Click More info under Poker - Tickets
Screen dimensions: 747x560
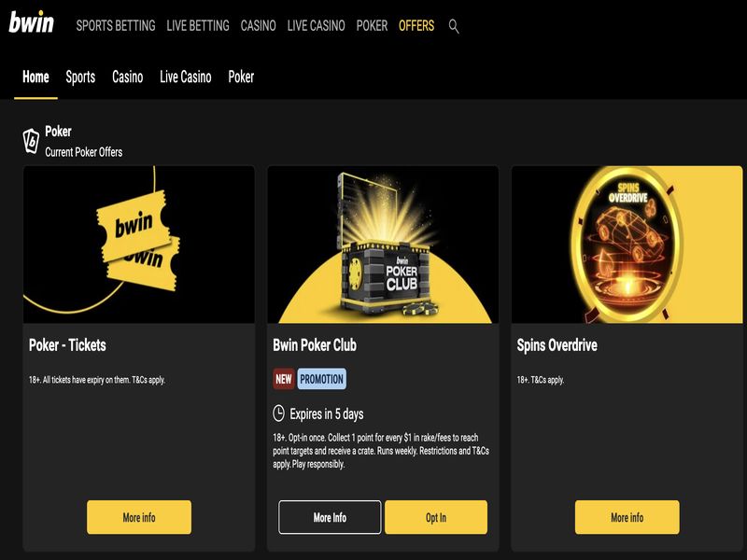(139, 517)
